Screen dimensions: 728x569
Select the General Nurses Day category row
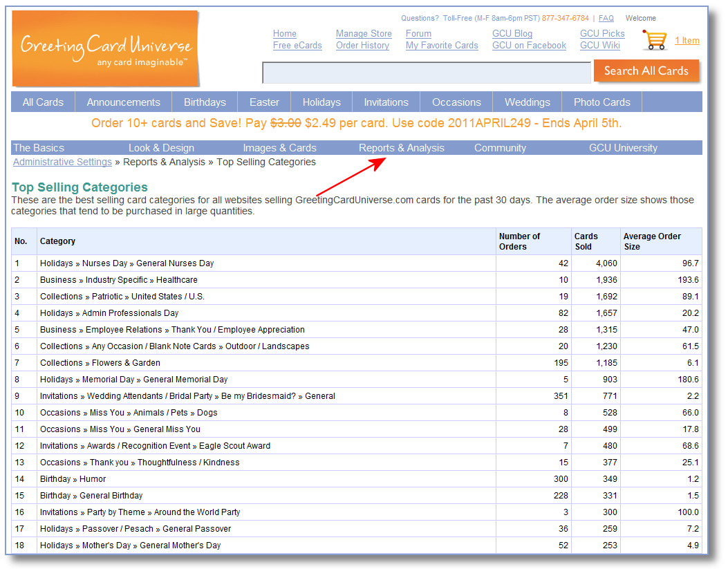[x=357, y=263]
